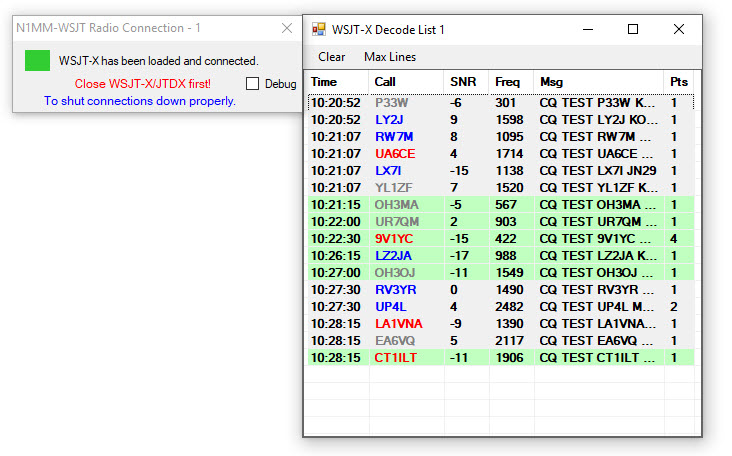Click message CQ TEST LX7I JN29
This screenshot has height=456, width=732.
coord(598,171)
